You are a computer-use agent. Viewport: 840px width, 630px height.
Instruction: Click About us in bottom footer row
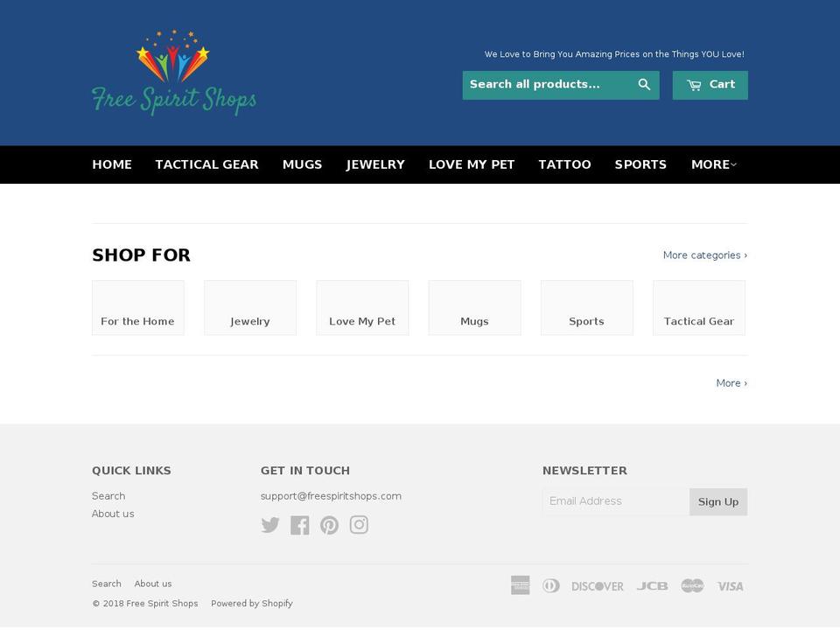[153, 584]
